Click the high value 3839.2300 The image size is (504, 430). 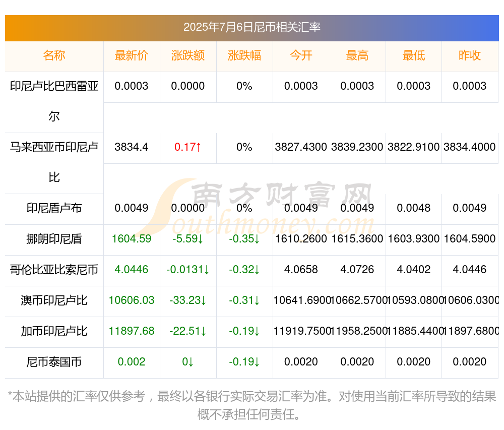pos(357,147)
